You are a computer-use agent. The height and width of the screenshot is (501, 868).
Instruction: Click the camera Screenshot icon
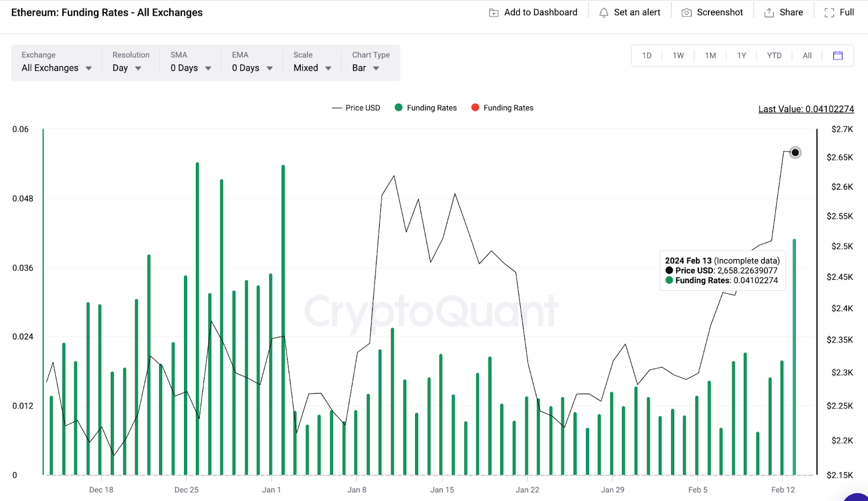click(686, 12)
